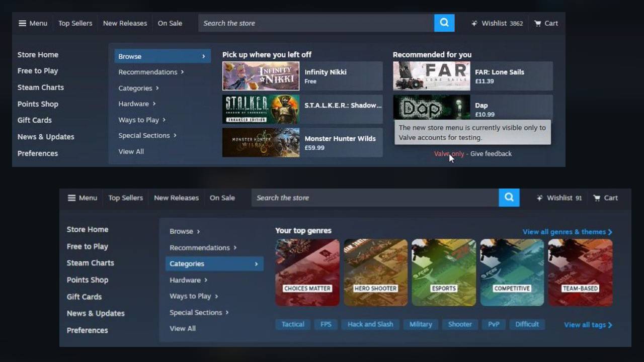Image resolution: width=644 pixels, height=362 pixels.
Task: Select the Military tag
Action: click(421, 324)
